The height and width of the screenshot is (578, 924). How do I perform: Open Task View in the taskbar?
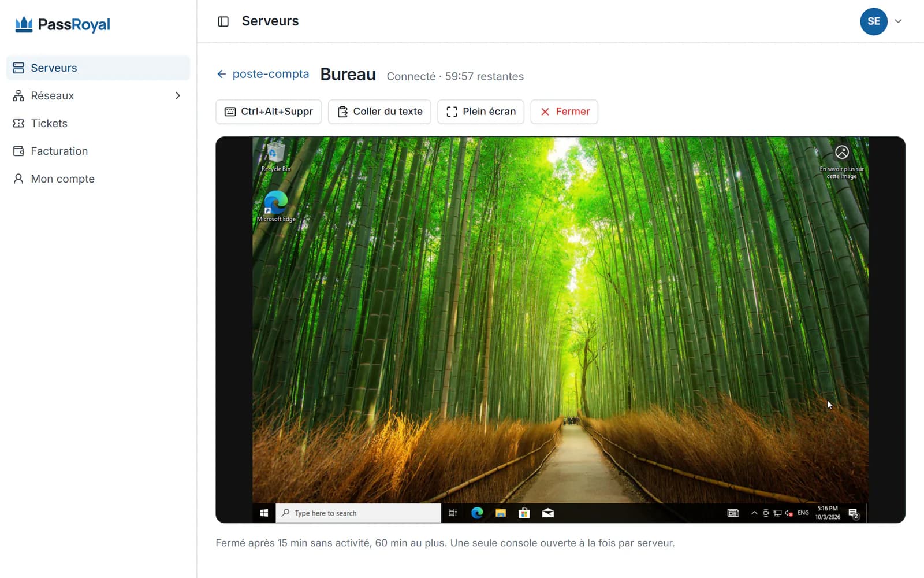453,513
